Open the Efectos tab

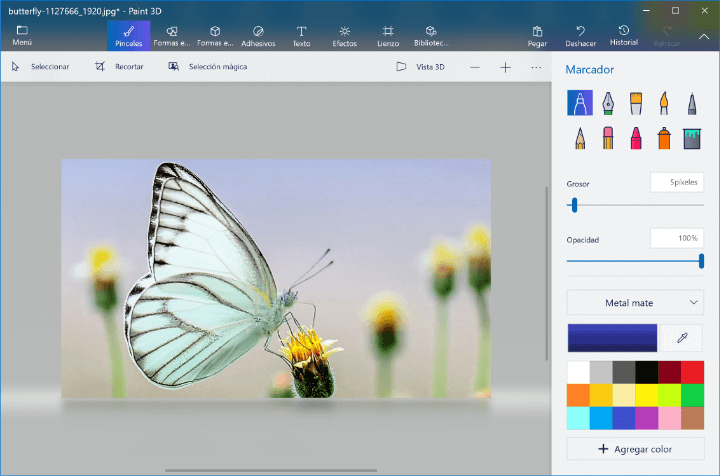344,36
